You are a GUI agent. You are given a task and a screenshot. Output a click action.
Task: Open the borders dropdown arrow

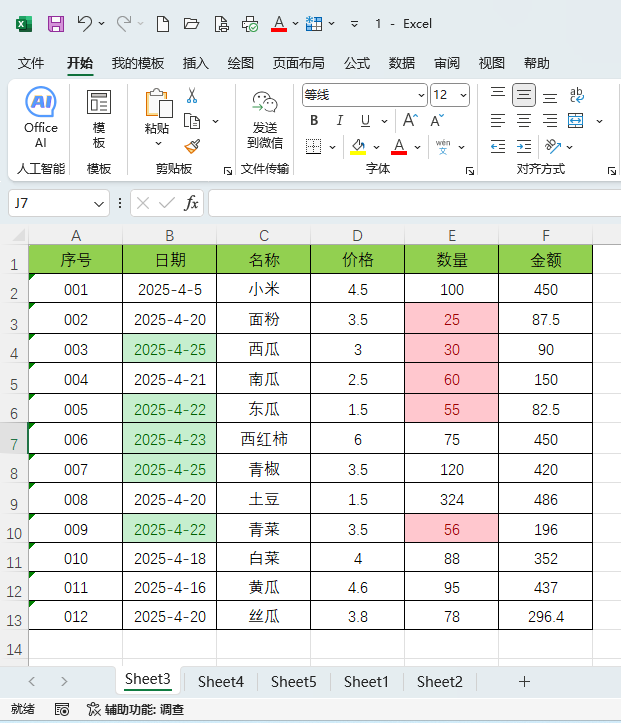(x=332, y=147)
